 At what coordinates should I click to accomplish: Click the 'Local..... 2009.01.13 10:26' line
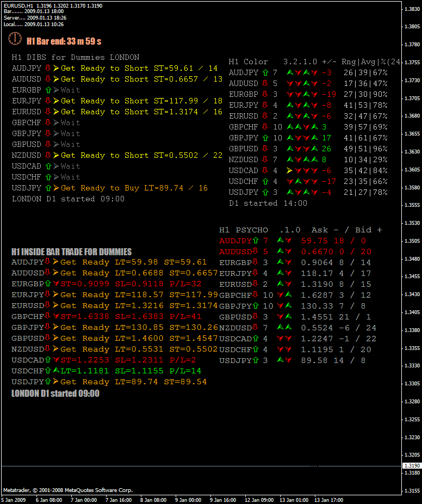34,24
